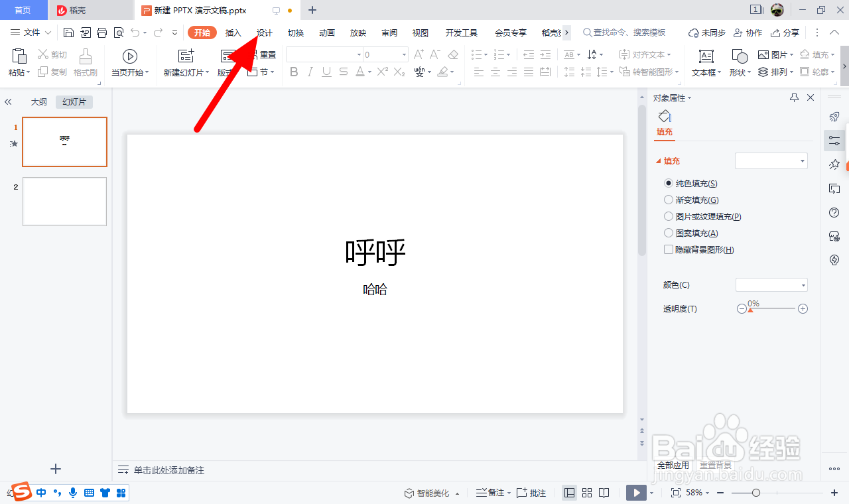Viewport: 849px width, 504px height.
Task: Click the New Slide (新建幻灯片) icon
Action: point(186,56)
